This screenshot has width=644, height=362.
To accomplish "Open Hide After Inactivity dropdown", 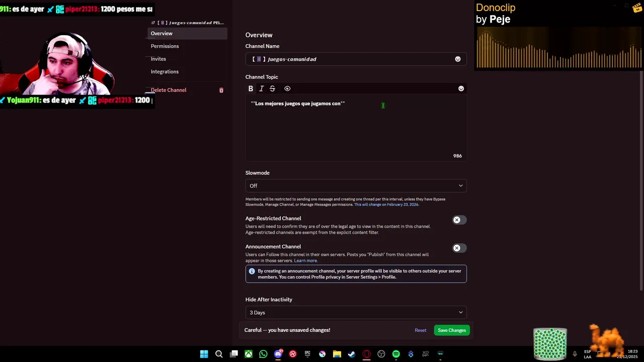I will pyautogui.click(x=356, y=312).
